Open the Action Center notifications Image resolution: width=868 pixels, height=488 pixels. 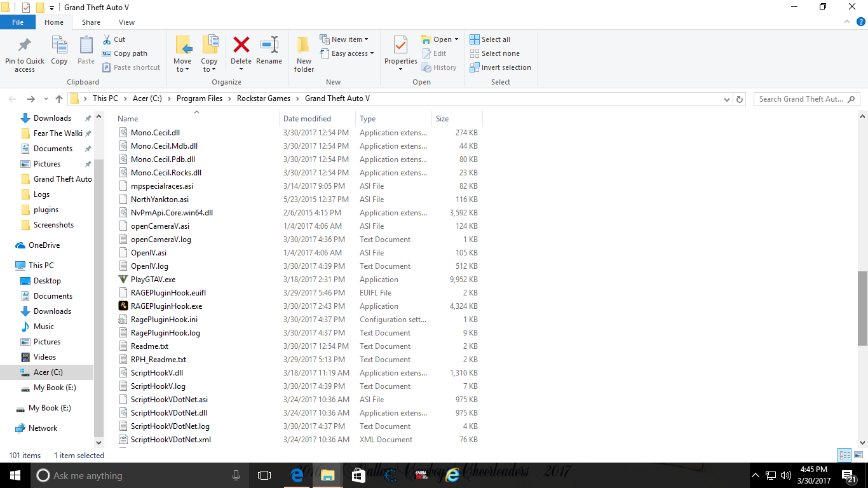pos(850,475)
